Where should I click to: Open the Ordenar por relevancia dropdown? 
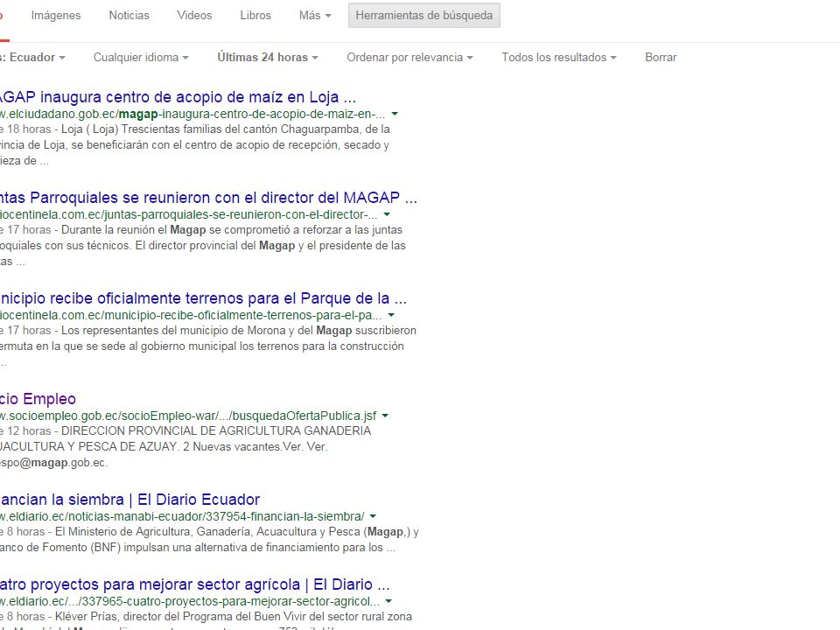(409, 58)
